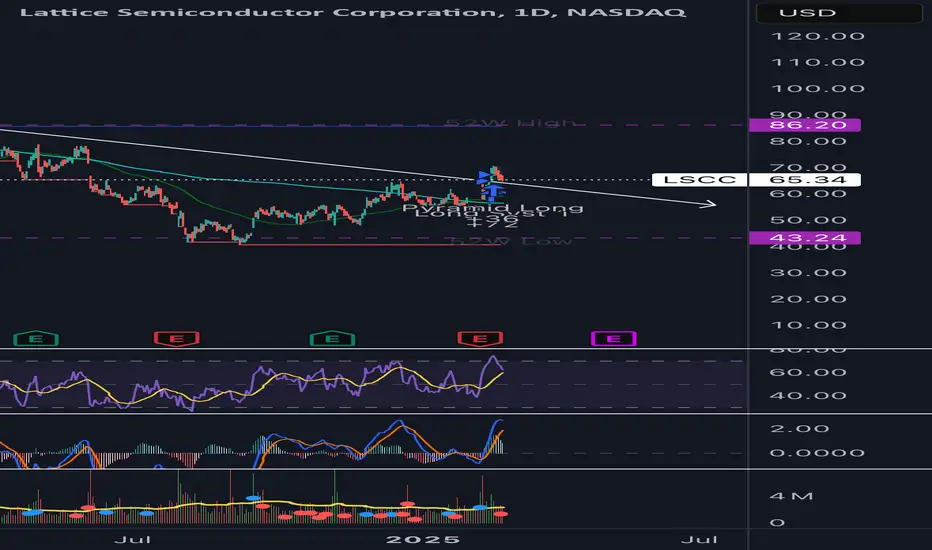
Task: Click the +72 position size label
Action: tap(492, 224)
